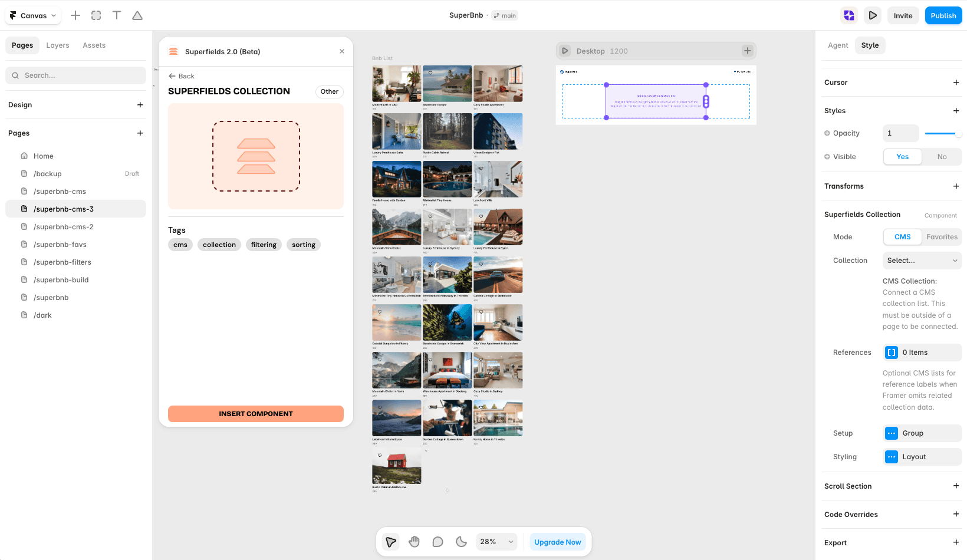Click the preview play button in top bar

point(873,15)
